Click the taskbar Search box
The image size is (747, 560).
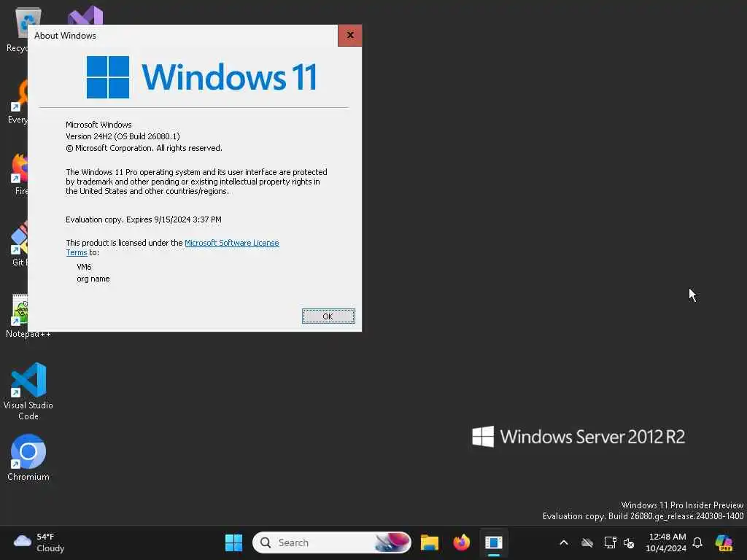[332, 542]
